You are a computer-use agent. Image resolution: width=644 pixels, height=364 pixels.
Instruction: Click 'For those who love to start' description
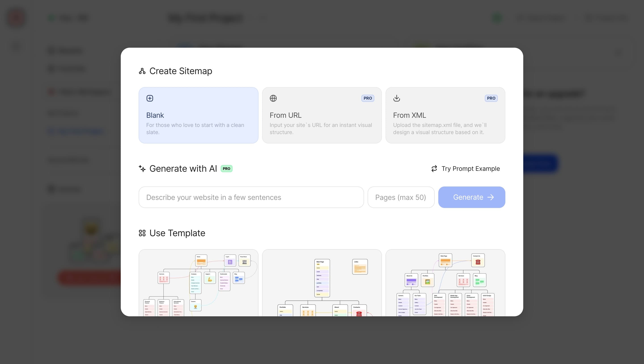point(195,128)
